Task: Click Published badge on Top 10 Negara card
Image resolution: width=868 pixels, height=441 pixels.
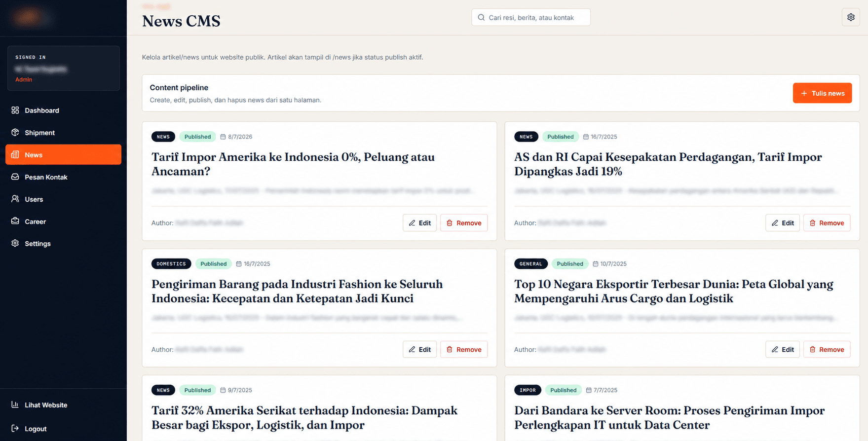Action: [x=570, y=264]
